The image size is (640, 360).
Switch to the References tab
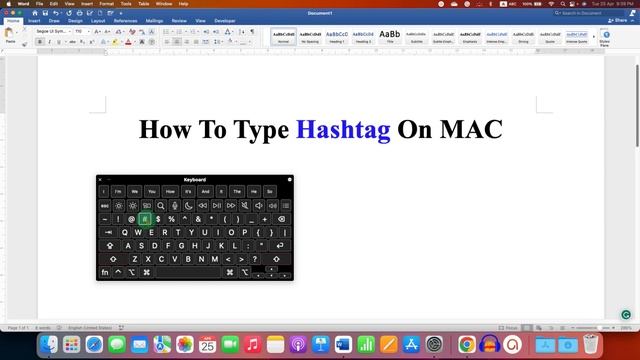click(x=125, y=21)
